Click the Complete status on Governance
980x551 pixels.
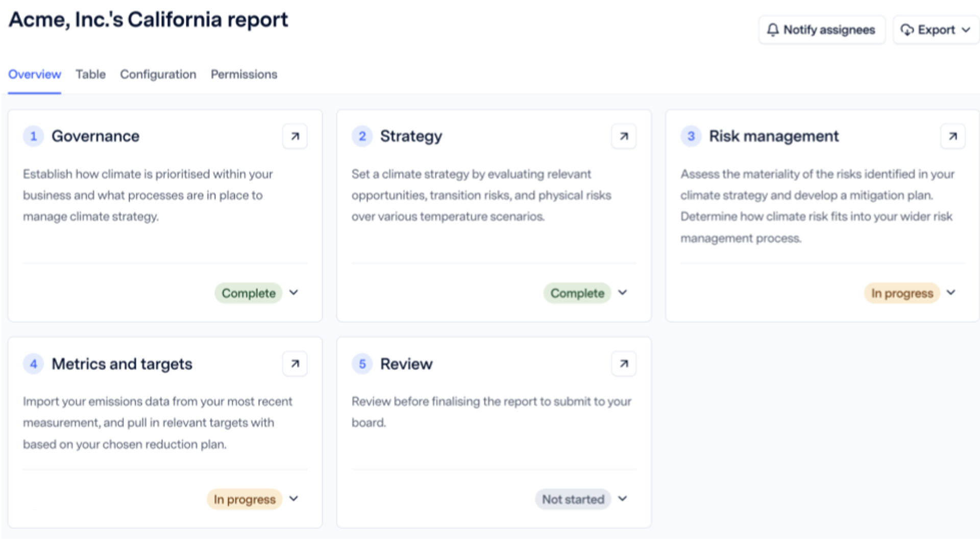click(x=249, y=293)
